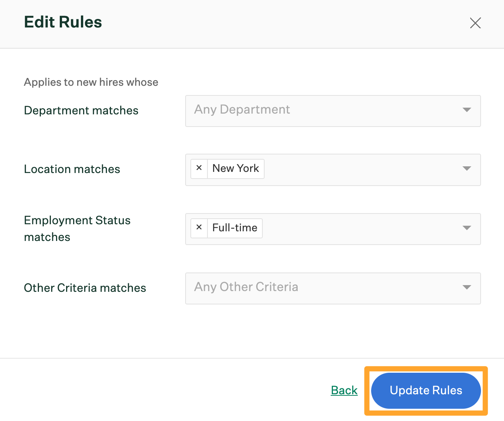Screen dimensions: 504x421
Task: Expand the Employment Status dropdown arrow
Action: 467,228
